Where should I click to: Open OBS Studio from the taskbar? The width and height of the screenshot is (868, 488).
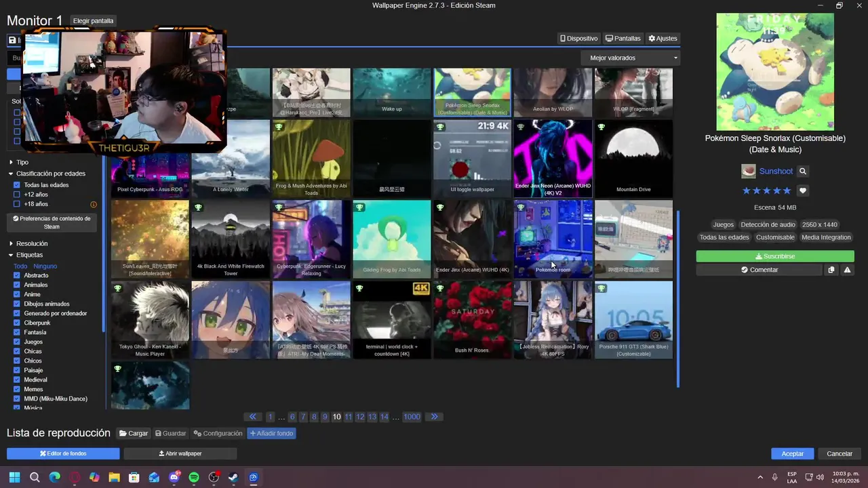pos(214,477)
